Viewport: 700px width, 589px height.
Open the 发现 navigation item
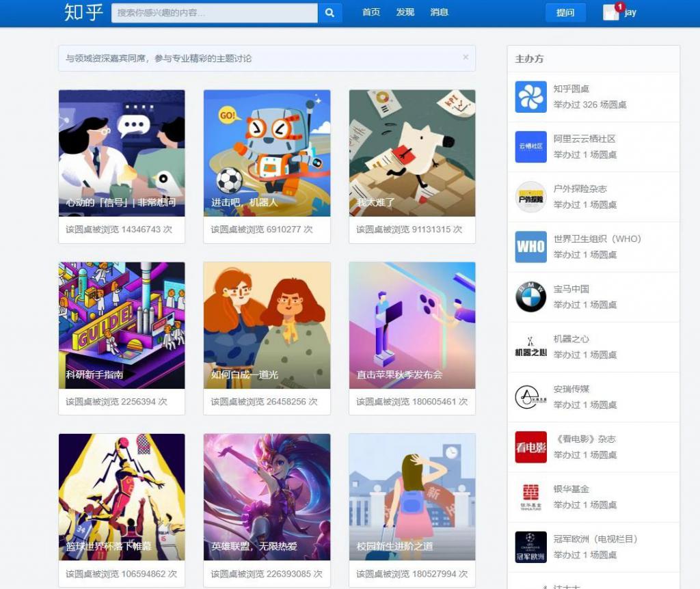405,12
